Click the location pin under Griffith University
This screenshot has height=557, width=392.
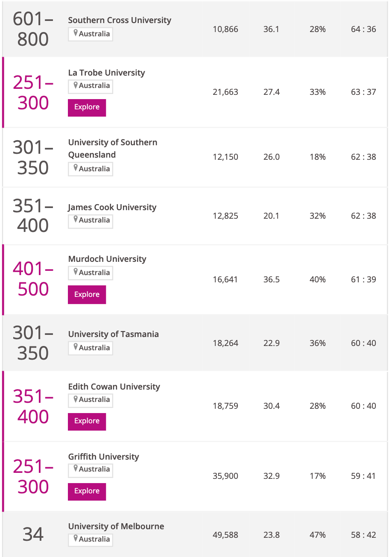[x=76, y=469]
